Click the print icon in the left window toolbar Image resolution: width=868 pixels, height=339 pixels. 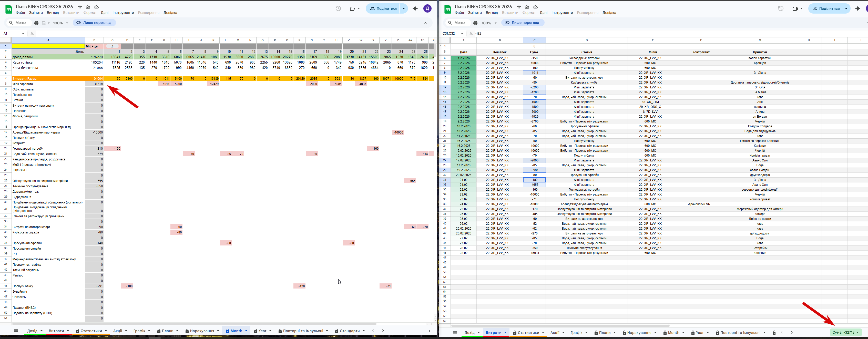tap(36, 23)
